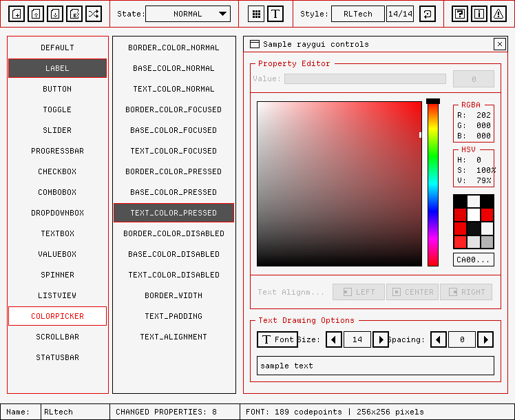Increase font size with right arrow
Viewport: 515px width, 420px height.
[381, 339]
